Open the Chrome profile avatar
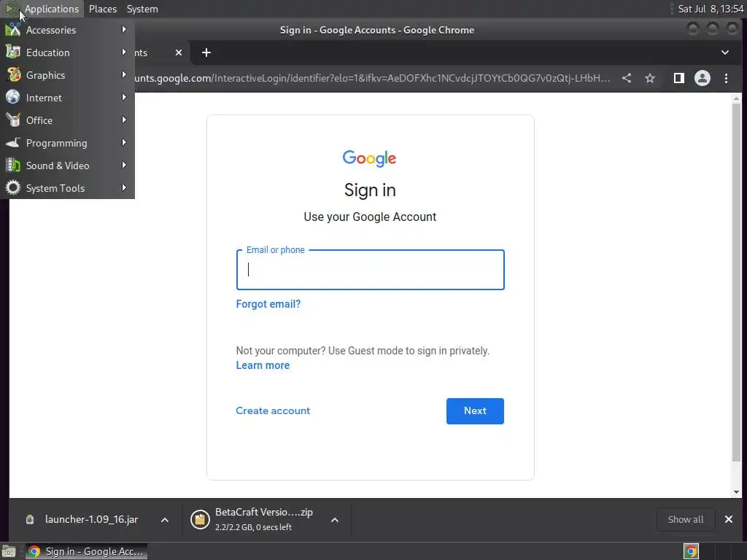The image size is (747, 560). (703, 78)
